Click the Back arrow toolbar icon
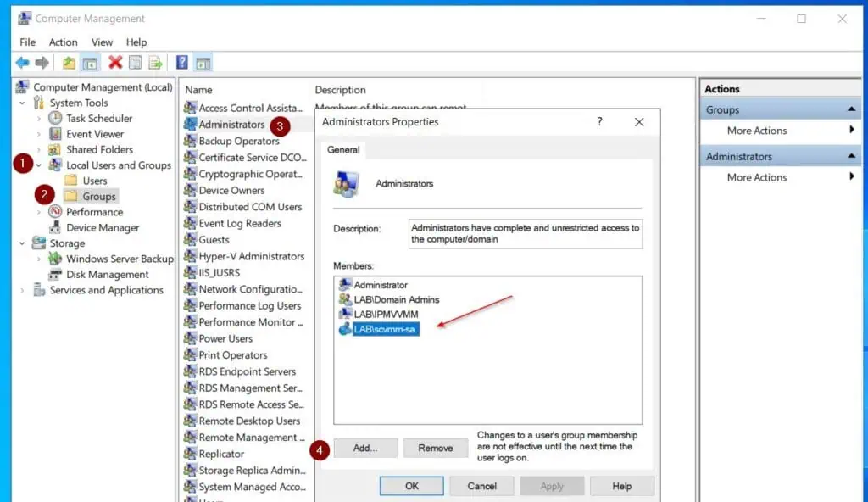The image size is (868, 502). point(22,63)
